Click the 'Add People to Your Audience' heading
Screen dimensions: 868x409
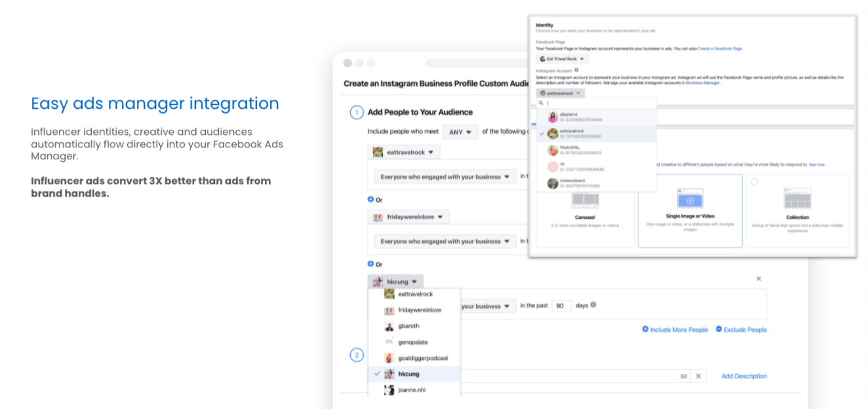click(420, 112)
